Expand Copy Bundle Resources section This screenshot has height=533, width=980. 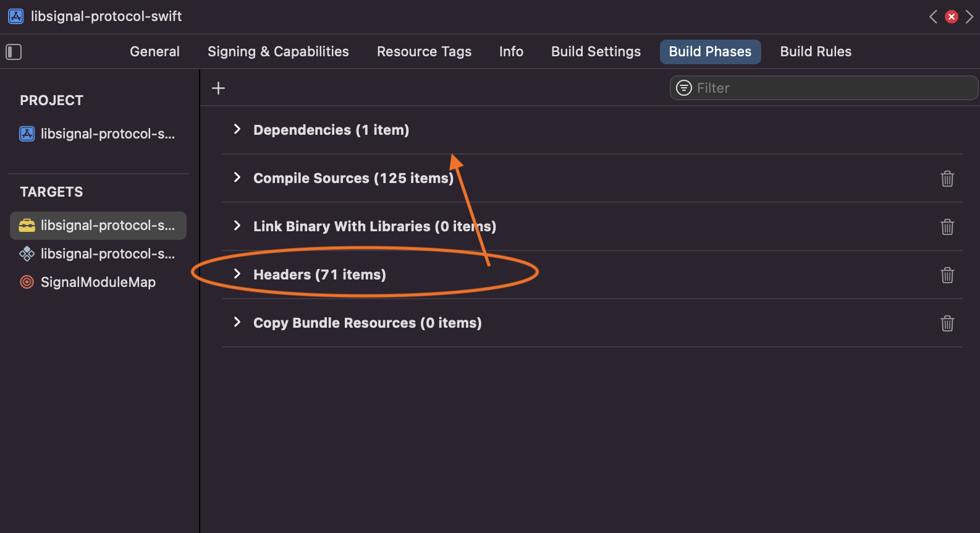pyautogui.click(x=237, y=322)
